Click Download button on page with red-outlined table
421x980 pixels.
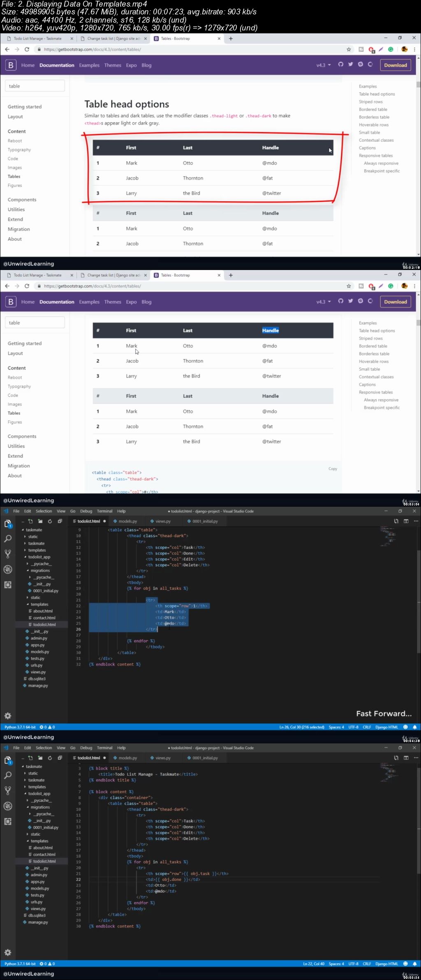[395, 65]
